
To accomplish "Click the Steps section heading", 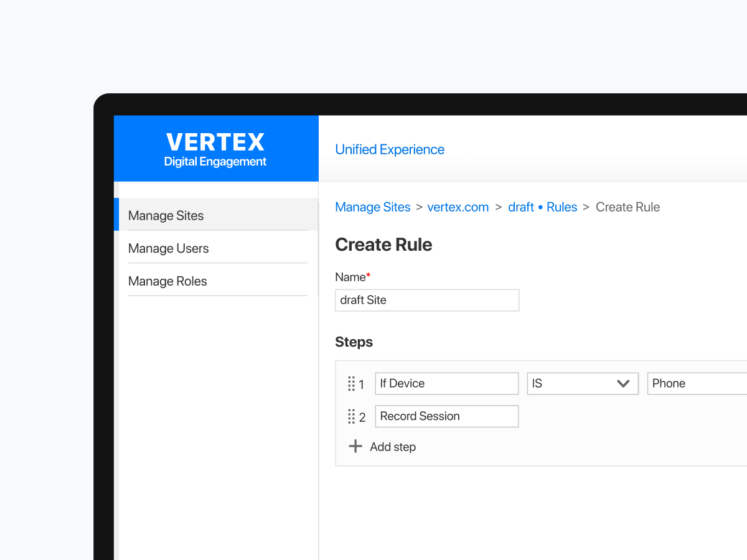I will (354, 342).
